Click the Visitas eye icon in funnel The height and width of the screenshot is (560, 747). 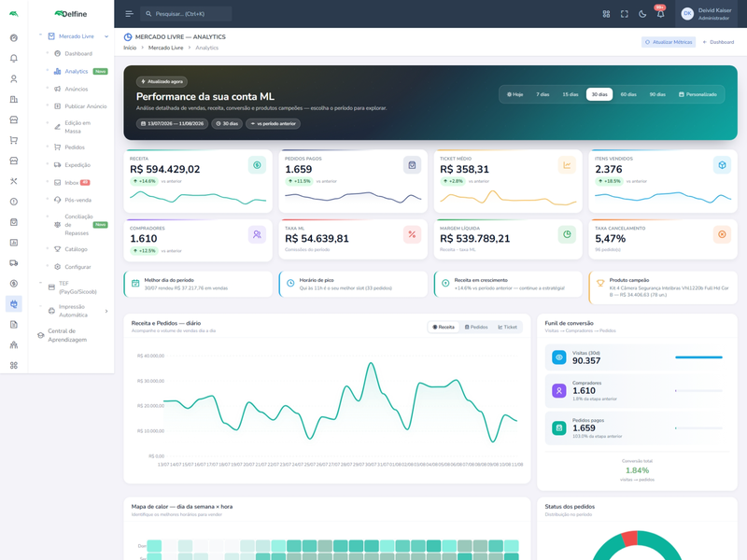click(x=558, y=357)
